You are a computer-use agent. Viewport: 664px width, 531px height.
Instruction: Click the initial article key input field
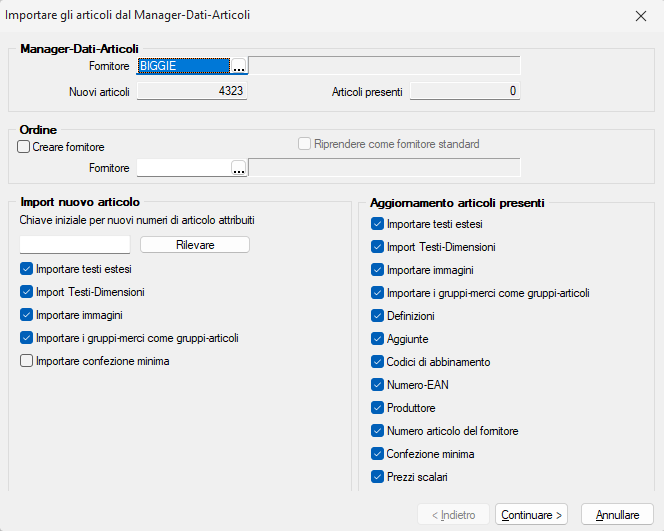pyautogui.click(x=75, y=245)
